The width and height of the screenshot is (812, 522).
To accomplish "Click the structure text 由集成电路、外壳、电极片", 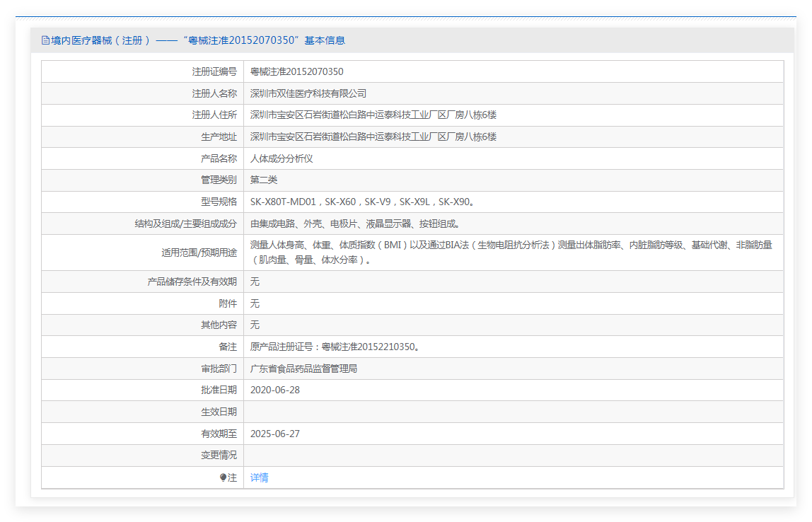I will pyautogui.click(x=355, y=224).
